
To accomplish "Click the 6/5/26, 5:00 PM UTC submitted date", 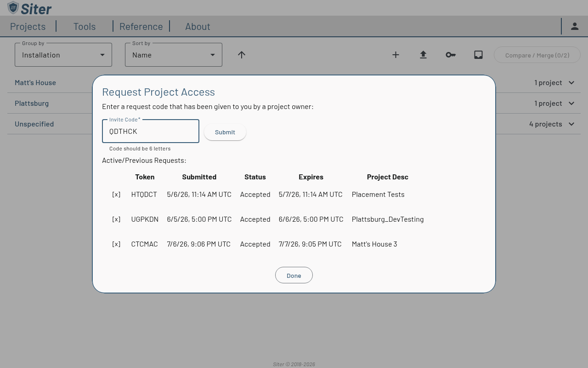I will (199, 219).
